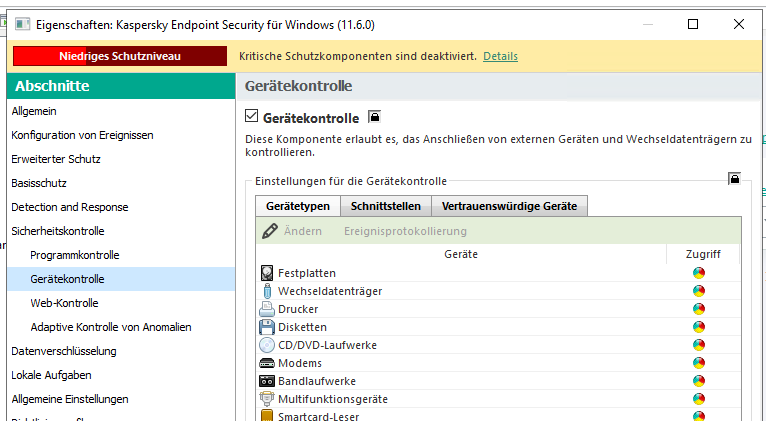Click the printer icon beside Drucker
Screen dimensions: 766x421
(267, 309)
